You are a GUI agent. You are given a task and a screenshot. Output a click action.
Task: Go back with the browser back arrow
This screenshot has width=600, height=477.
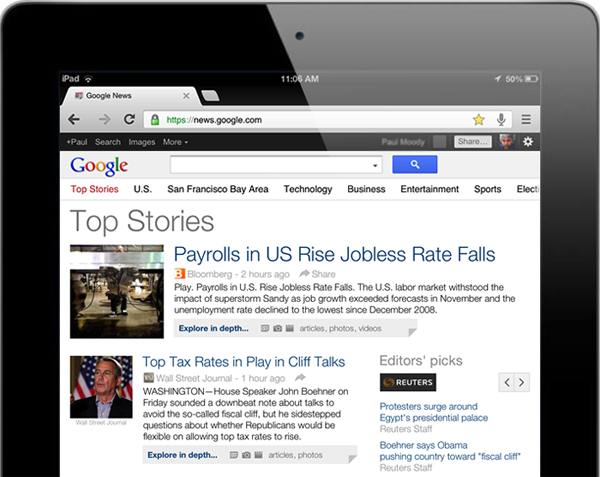pos(74,120)
